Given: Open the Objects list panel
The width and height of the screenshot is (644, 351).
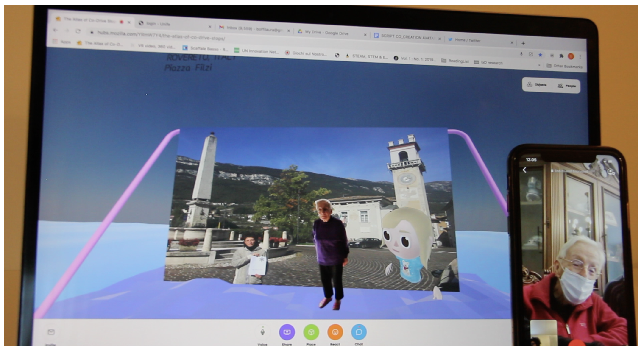Looking at the screenshot, I should click(536, 85).
